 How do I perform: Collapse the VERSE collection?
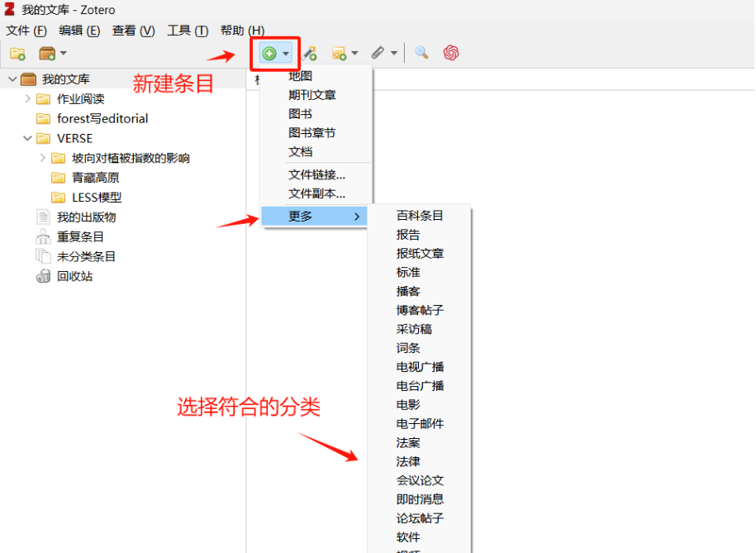pyautogui.click(x=27, y=139)
